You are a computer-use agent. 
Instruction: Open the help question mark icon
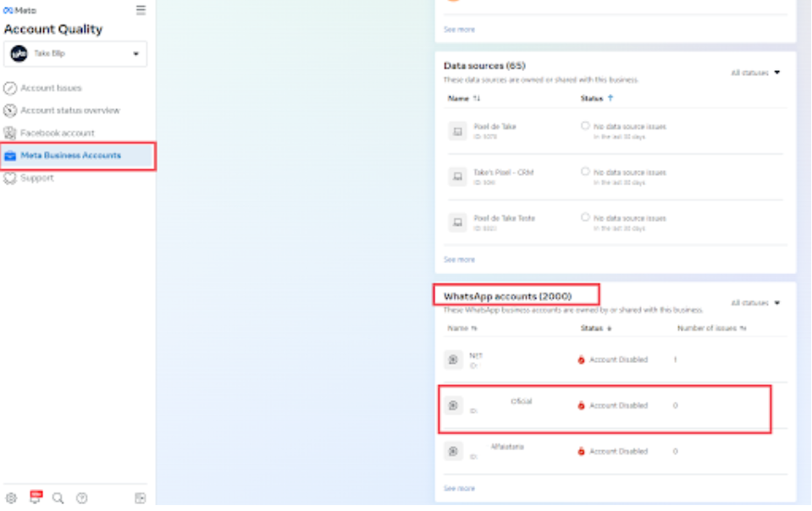pyautogui.click(x=82, y=498)
